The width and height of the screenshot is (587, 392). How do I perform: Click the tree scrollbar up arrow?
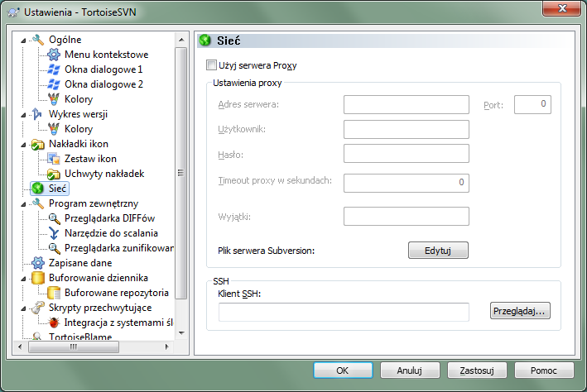point(181,39)
